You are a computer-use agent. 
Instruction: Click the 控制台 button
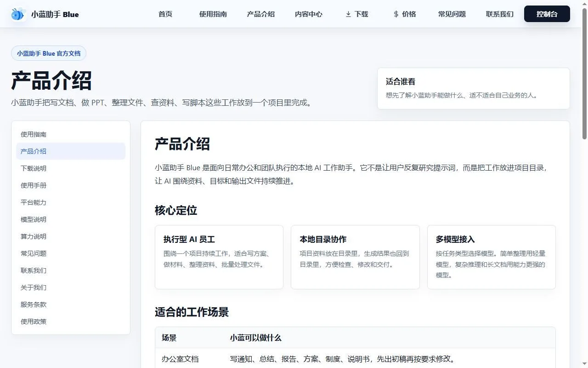pyautogui.click(x=547, y=14)
